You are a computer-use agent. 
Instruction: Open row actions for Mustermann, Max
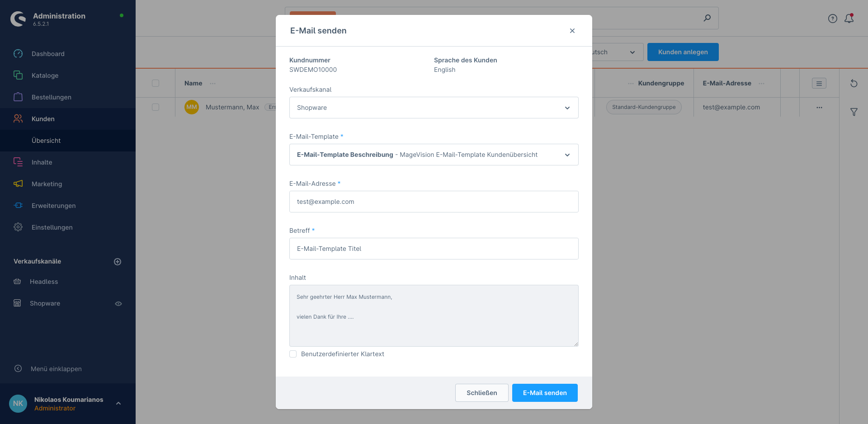(819, 108)
